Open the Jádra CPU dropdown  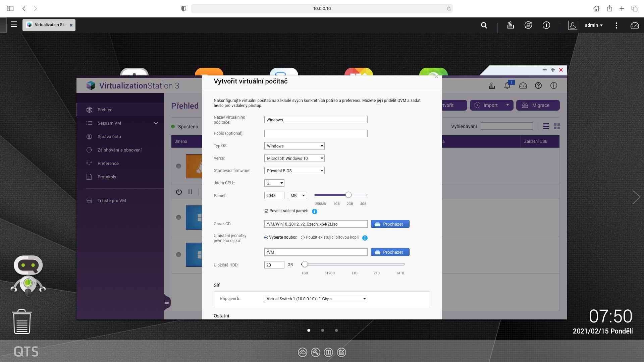(274, 183)
